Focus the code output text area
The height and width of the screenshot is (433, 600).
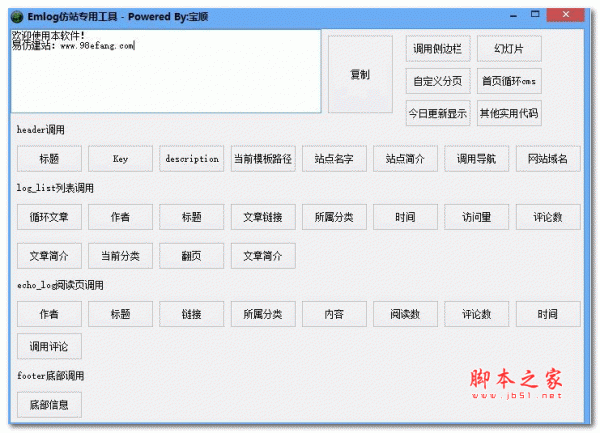(x=166, y=71)
